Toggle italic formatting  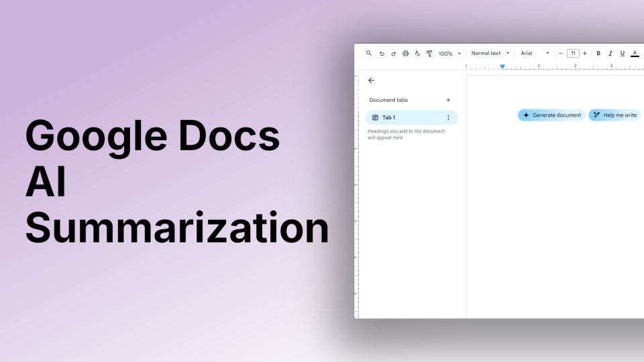(x=610, y=54)
